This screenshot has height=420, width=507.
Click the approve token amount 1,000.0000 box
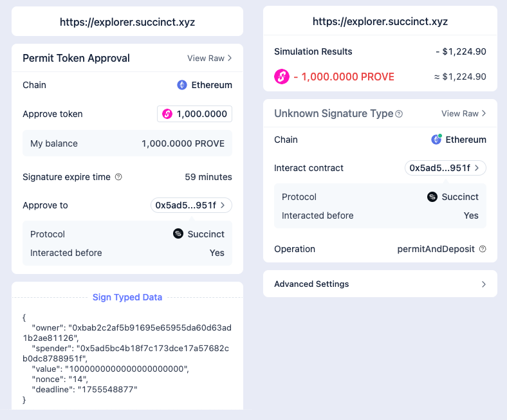194,114
